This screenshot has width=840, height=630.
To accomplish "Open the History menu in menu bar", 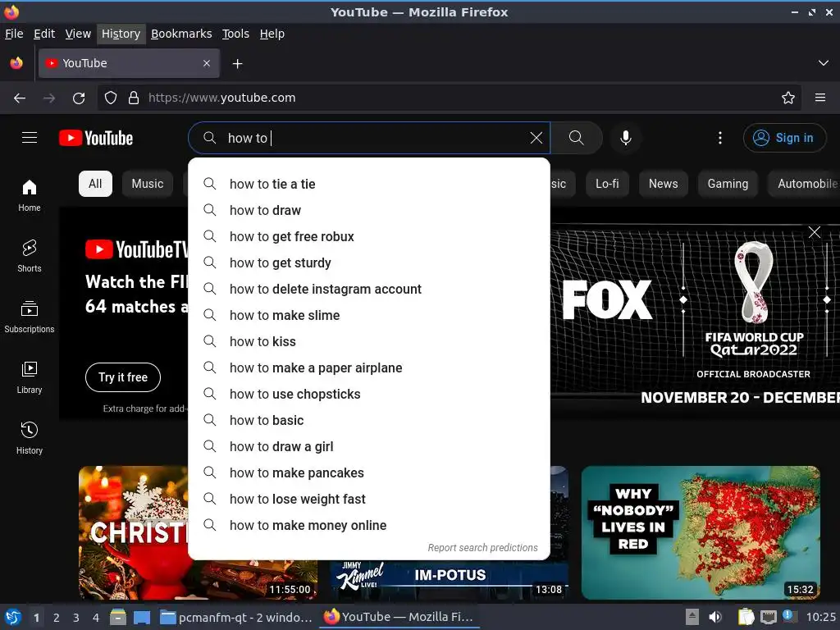I will tap(121, 34).
